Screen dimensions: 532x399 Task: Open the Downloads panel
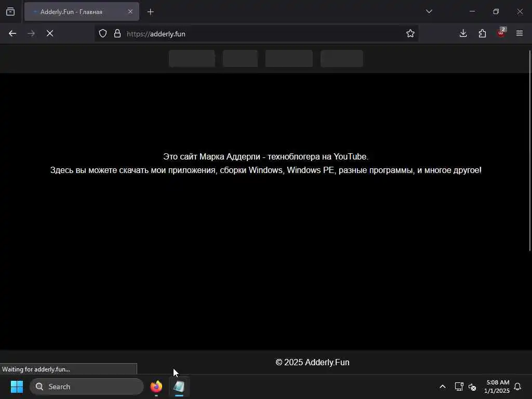[x=463, y=33]
